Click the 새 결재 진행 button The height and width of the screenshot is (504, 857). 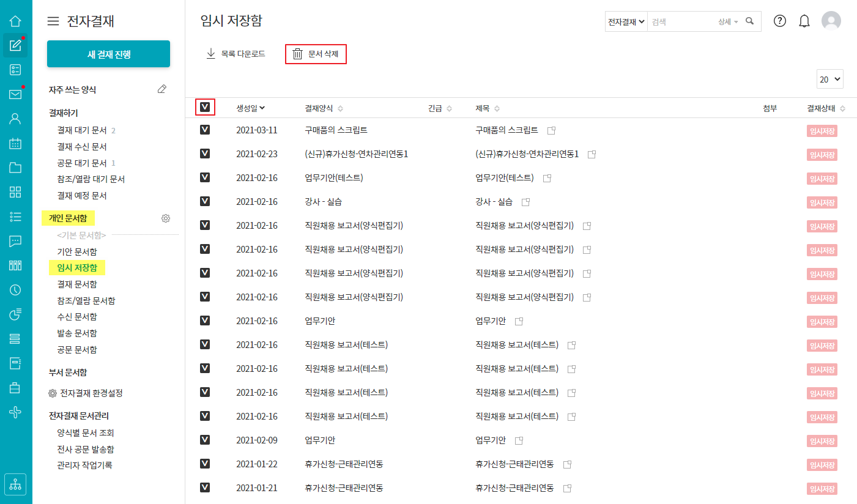coord(108,54)
